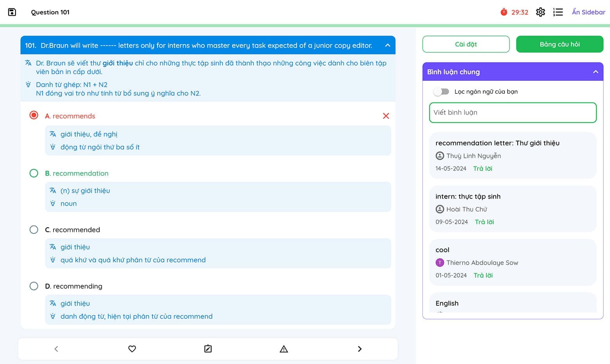Open the question list icon
This screenshot has height=364, width=610.
point(558,12)
